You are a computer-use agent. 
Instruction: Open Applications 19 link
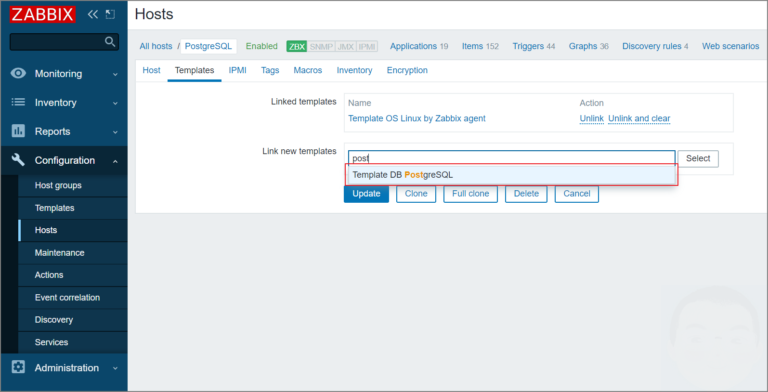pyautogui.click(x=419, y=46)
